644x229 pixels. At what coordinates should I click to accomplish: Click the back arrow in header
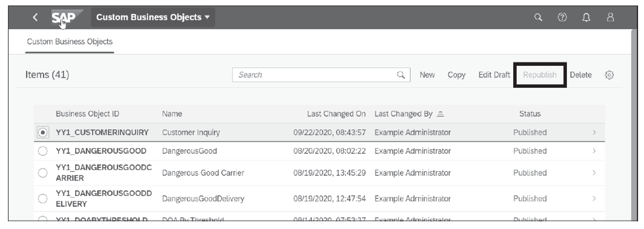click(x=35, y=17)
